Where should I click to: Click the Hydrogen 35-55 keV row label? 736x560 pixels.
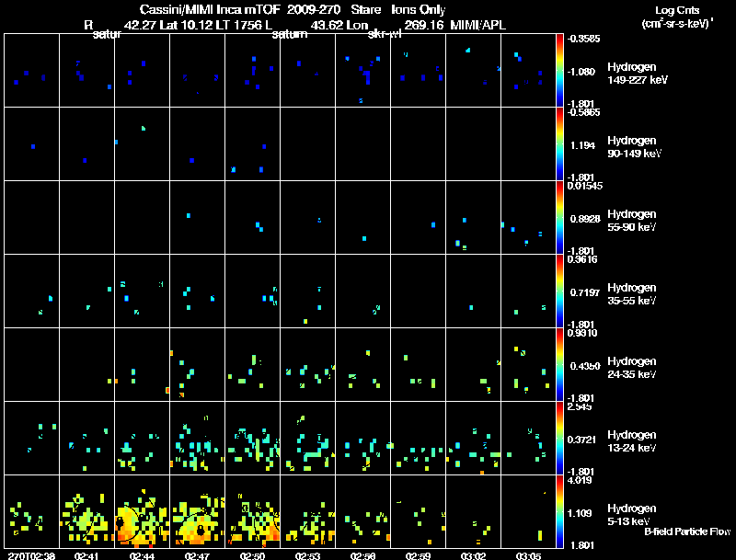click(632, 294)
